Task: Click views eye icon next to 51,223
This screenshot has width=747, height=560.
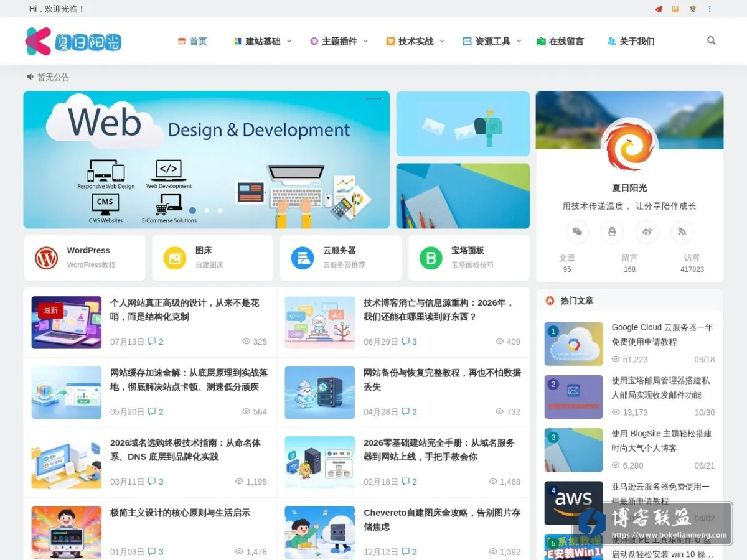Action: (616, 359)
